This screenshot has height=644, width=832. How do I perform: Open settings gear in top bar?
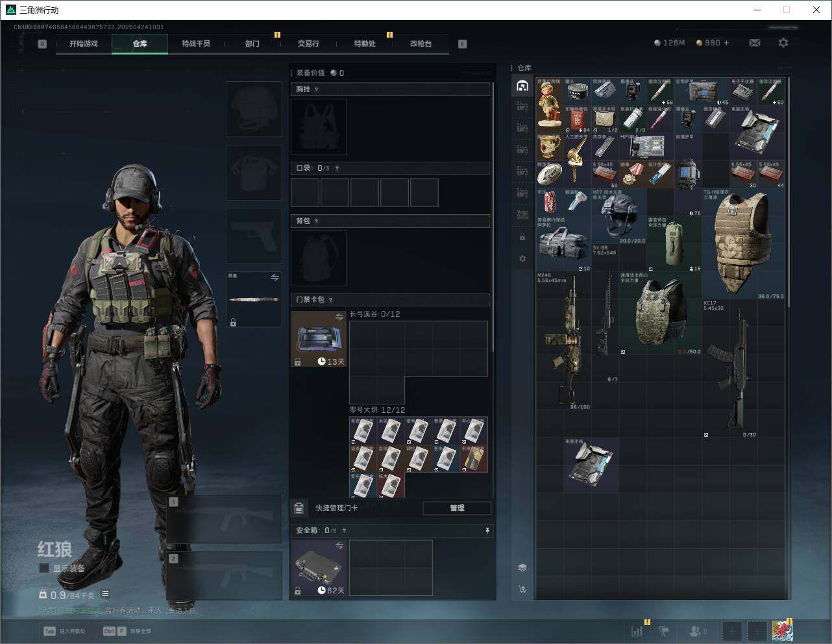coord(783,43)
